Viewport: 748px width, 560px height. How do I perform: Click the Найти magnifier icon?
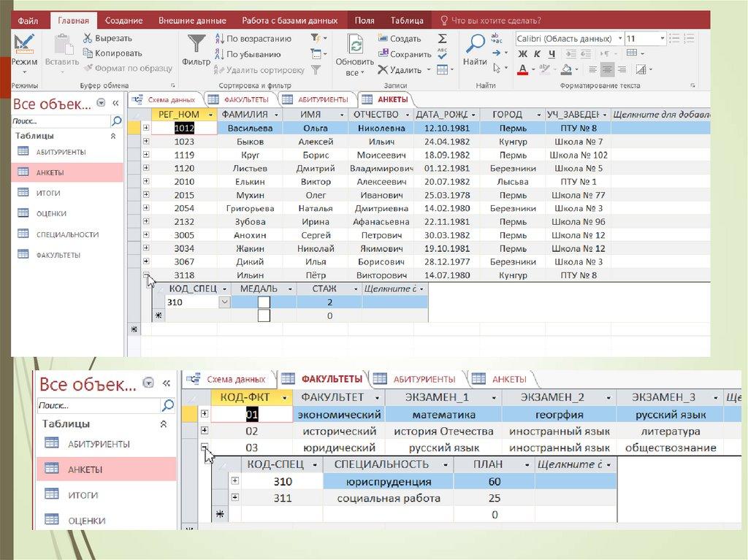click(476, 44)
